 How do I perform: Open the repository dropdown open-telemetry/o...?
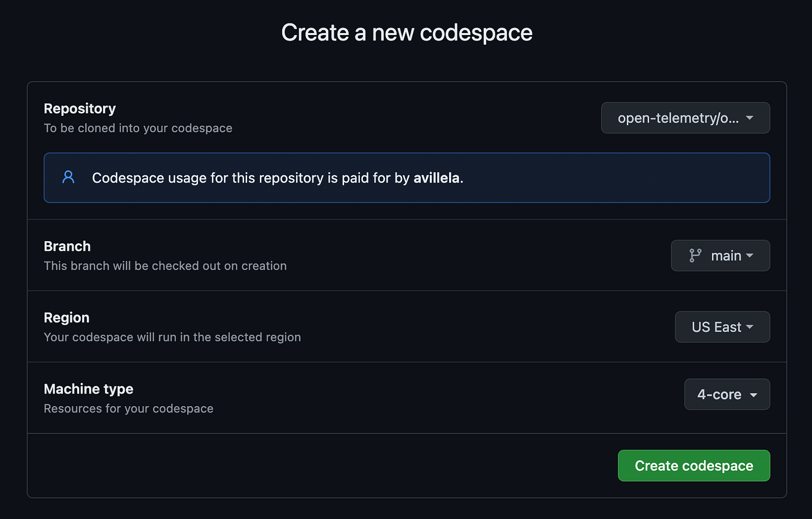[x=685, y=118]
